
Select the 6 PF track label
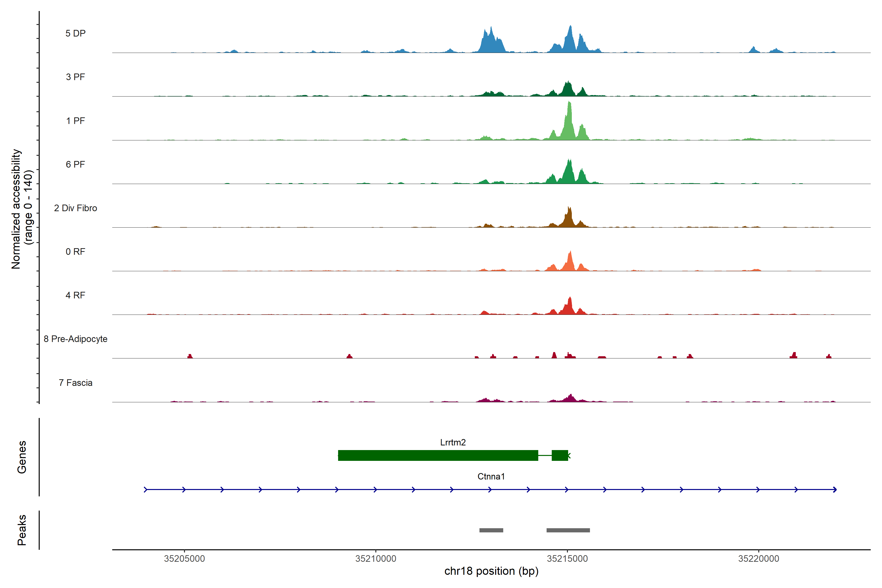coord(75,164)
